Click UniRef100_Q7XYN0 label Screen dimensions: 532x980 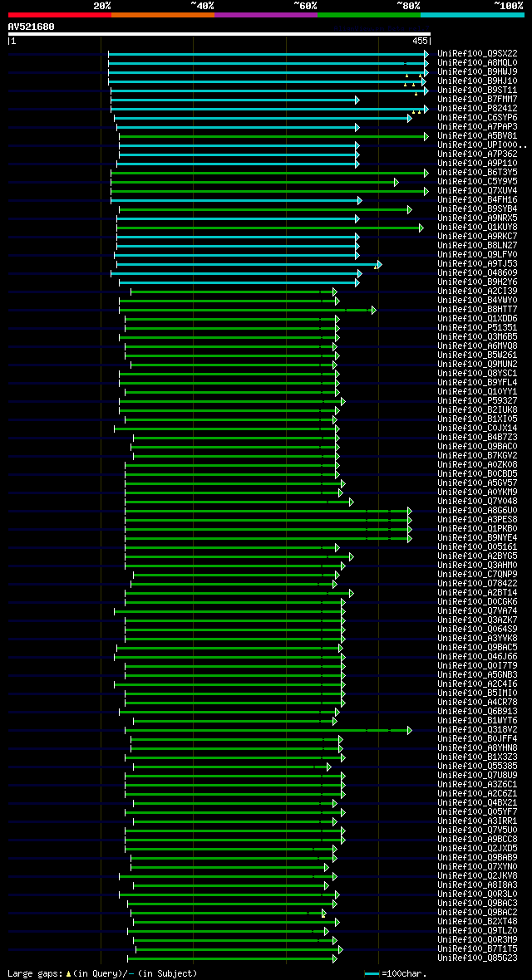477,866
